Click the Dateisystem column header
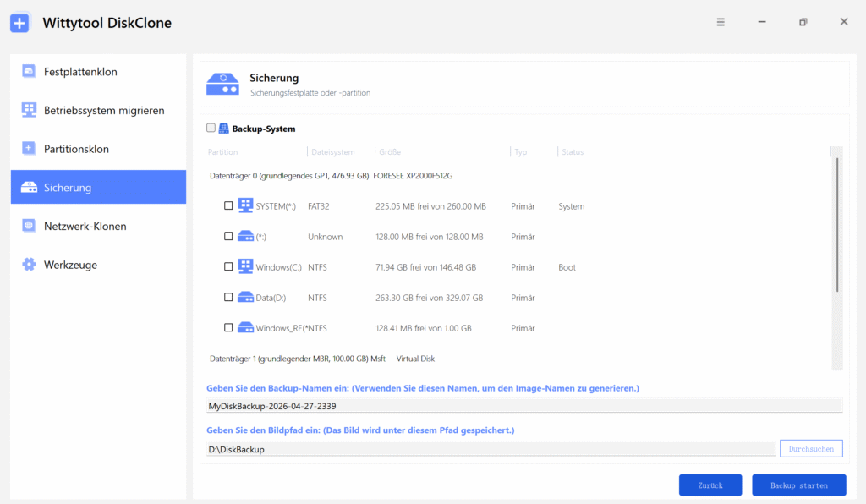This screenshot has width=866, height=504. click(x=333, y=152)
